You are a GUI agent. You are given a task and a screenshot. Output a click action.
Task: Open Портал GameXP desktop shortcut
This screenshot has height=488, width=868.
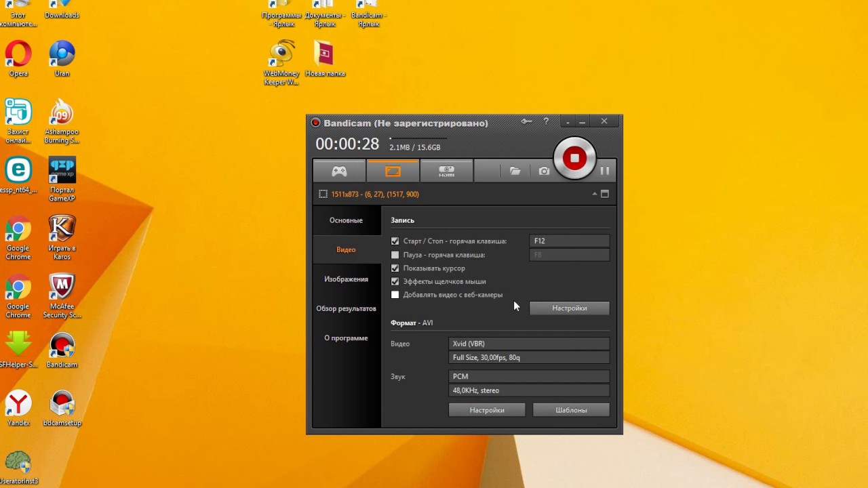[x=62, y=180]
